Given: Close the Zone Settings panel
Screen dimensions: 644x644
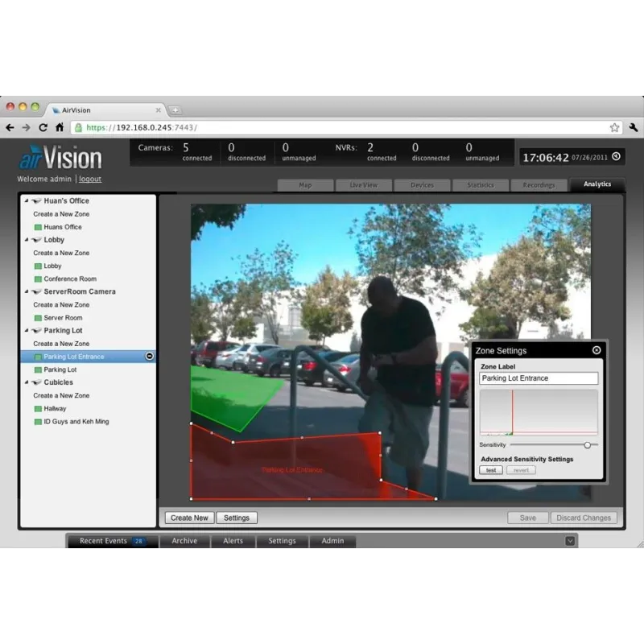Looking at the screenshot, I should [x=597, y=350].
